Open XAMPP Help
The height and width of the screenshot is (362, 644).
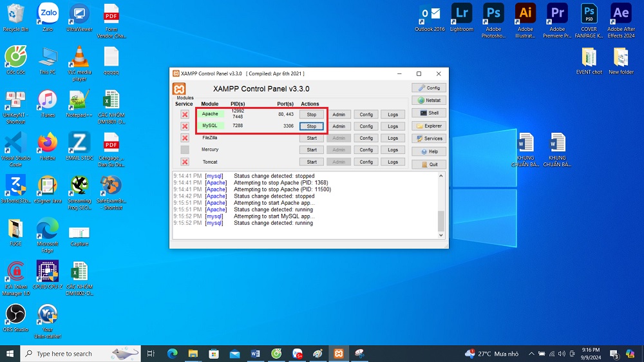tap(429, 151)
